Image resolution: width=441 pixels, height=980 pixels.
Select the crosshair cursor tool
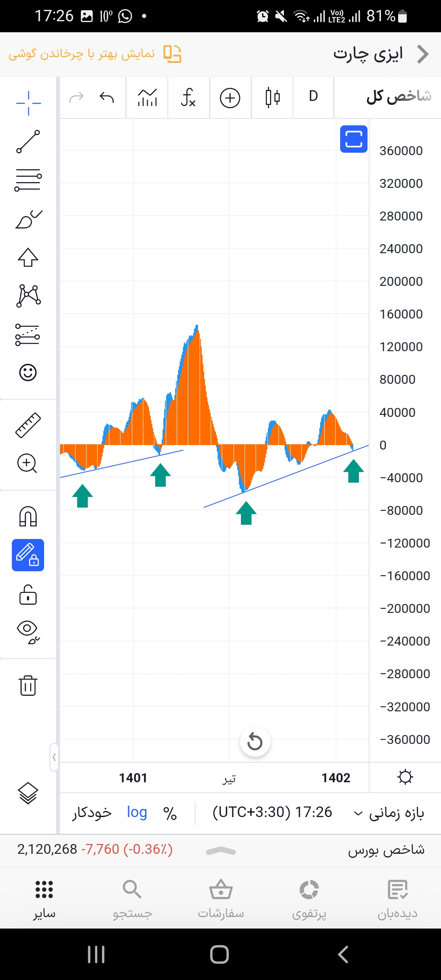pos(28,103)
